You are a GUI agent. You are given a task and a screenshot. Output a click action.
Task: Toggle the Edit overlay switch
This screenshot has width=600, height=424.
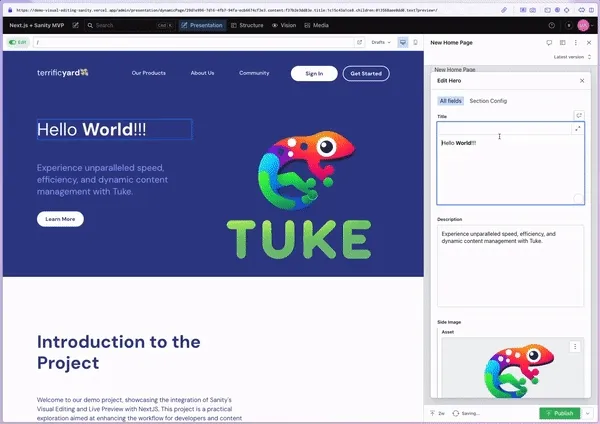pyautogui.click(x=18, y=43)
